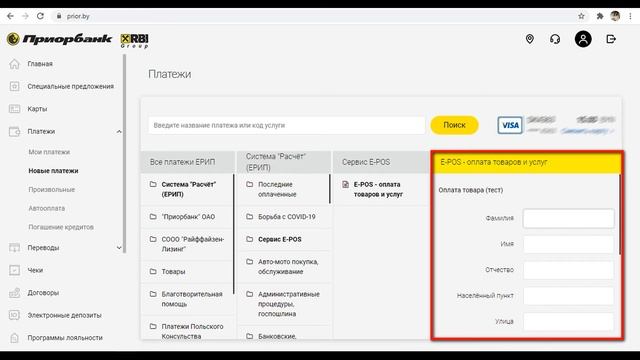Image resolution: width=640 pixels, height=360 pixels.
Task: Open Карты in the sidebar
Action: [x=37, y=109]
